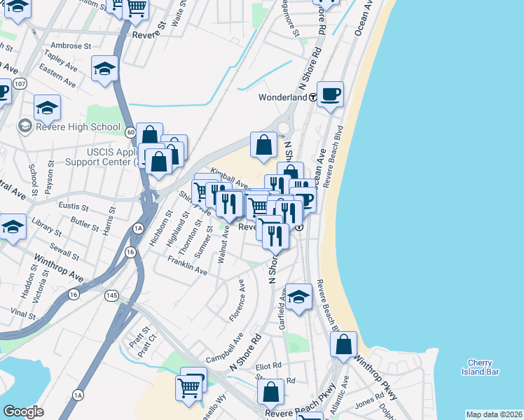
Task: Select the Hichborn St street label
Action: click(x=160, y=228)
